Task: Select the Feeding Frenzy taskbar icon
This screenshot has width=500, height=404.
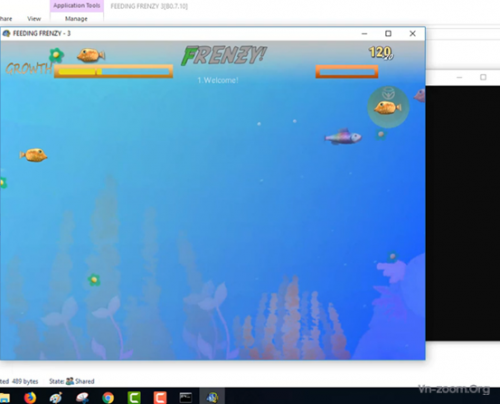Action: coord(212,397)
